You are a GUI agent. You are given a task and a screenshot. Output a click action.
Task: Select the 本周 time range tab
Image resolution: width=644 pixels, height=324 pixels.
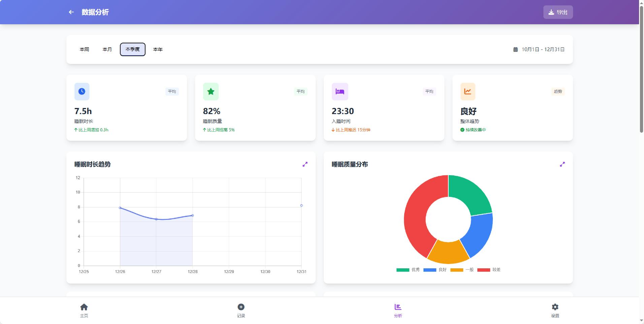(x=84, y=49)
